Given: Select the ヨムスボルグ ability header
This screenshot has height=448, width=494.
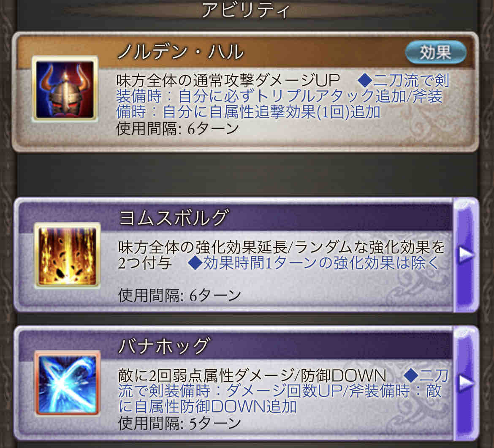Looking at the screenshot, I should [x=173, y=218].
